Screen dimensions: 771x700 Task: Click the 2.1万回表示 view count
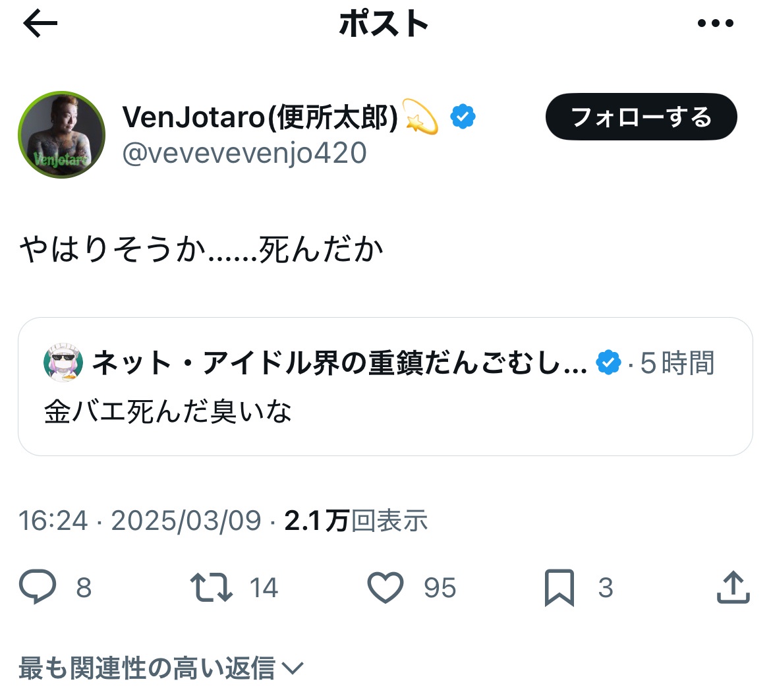point(356,521)
